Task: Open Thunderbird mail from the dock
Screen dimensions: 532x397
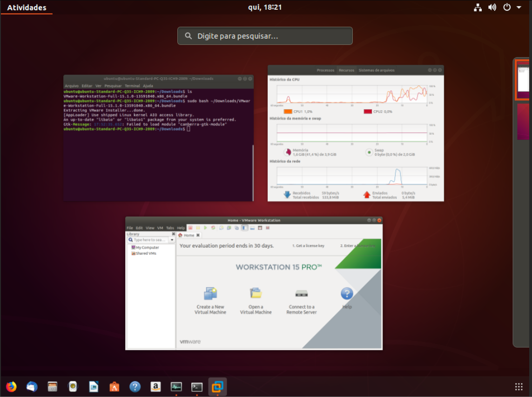Action: click(32, 386)
